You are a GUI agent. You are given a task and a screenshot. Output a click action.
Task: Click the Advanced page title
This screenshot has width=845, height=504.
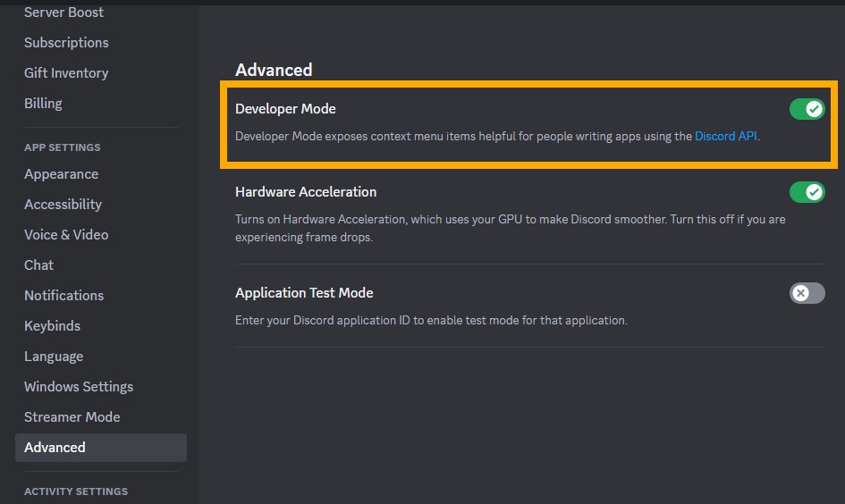pyautogui.click(x=274, y=70)
